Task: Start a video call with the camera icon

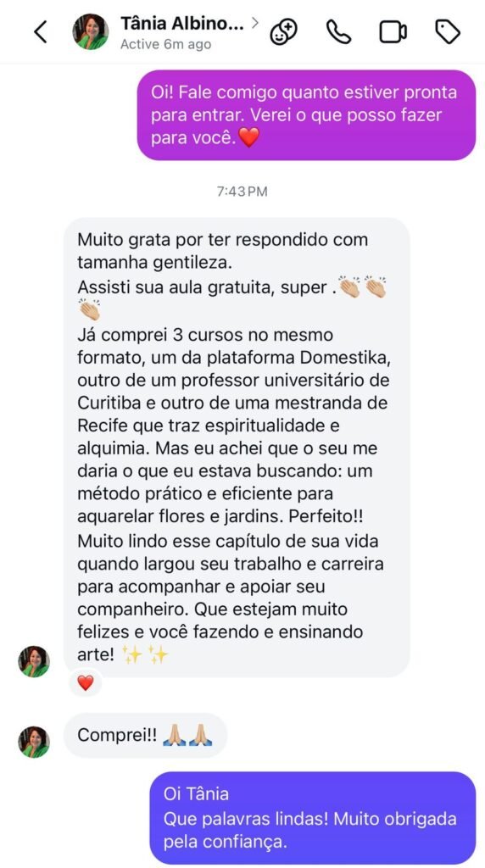Action: coord(393,32)
